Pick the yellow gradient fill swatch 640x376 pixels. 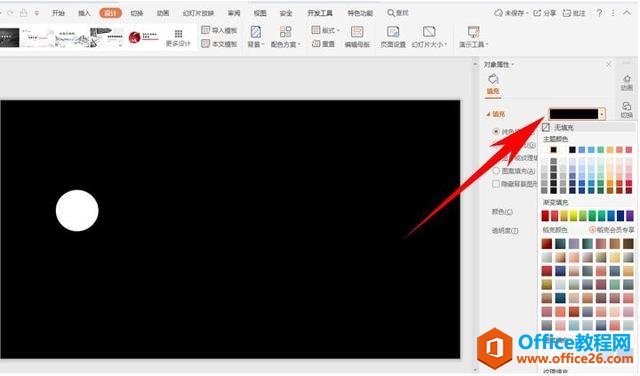(573, 216)
